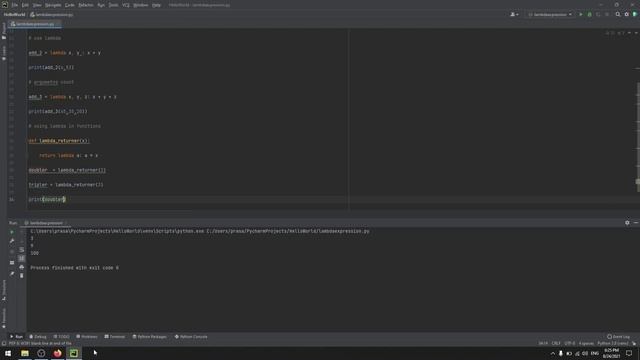The width and height of the screenshot is (640, 360).
Task: Toggle soft-wrap icon in Run console
Action: pyautogui.click(x=22, y=250)
